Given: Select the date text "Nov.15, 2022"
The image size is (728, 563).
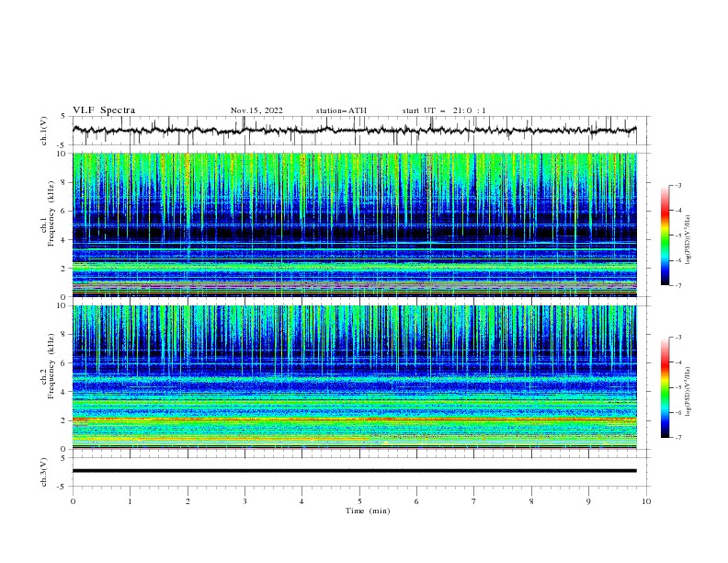Looking at the screenshot, I should point(256,110).
